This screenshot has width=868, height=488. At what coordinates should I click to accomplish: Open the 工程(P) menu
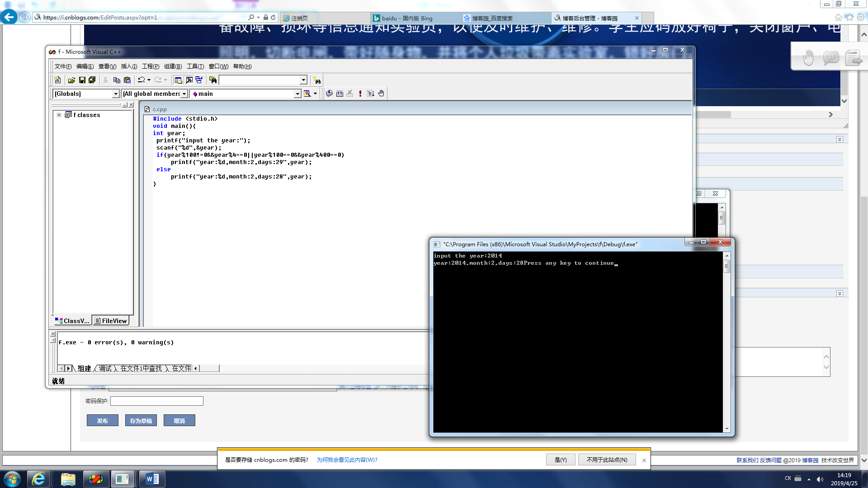tap(151, 66)
